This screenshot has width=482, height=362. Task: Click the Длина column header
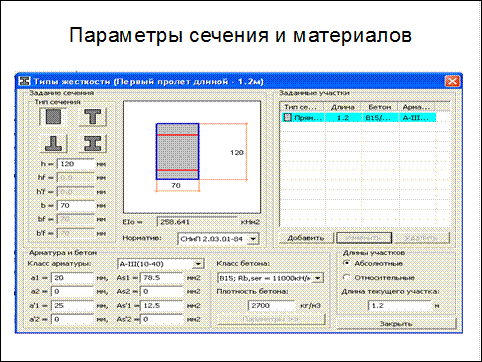343,107
